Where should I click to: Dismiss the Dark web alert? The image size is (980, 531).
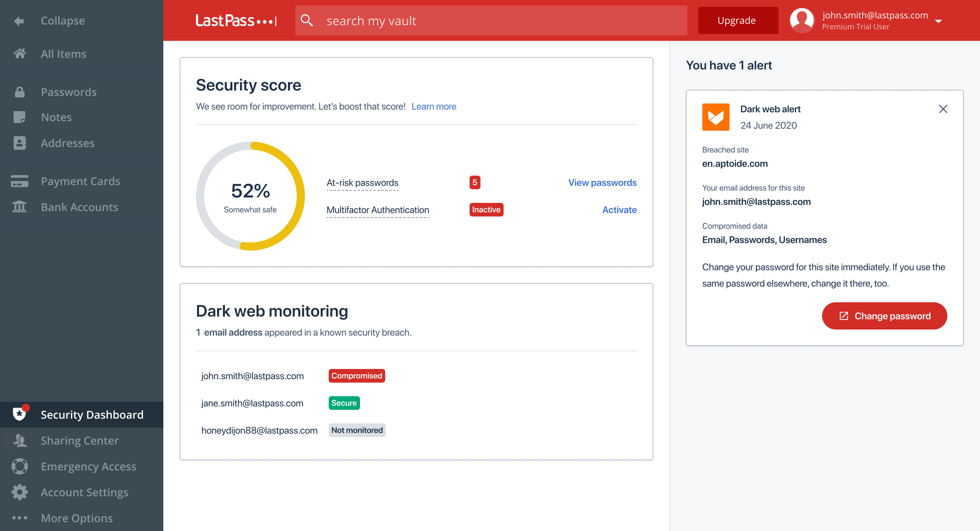944,109
